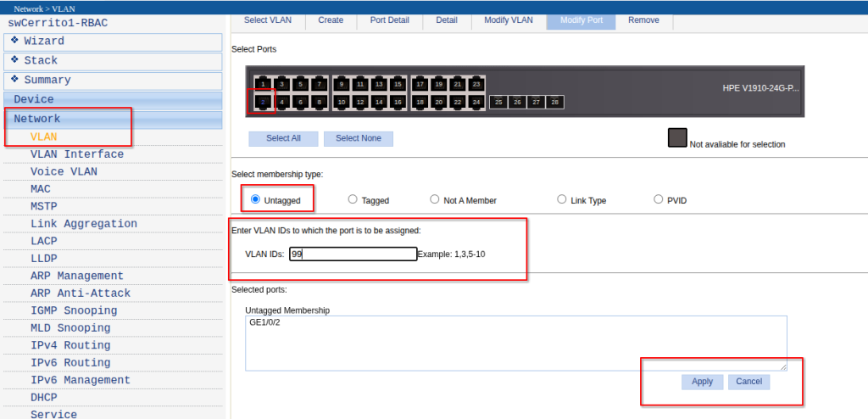Image resolution: width=868 pixels, height=419 pixels.
Task: Collapse the Network menu section
Action: (113, 120)
